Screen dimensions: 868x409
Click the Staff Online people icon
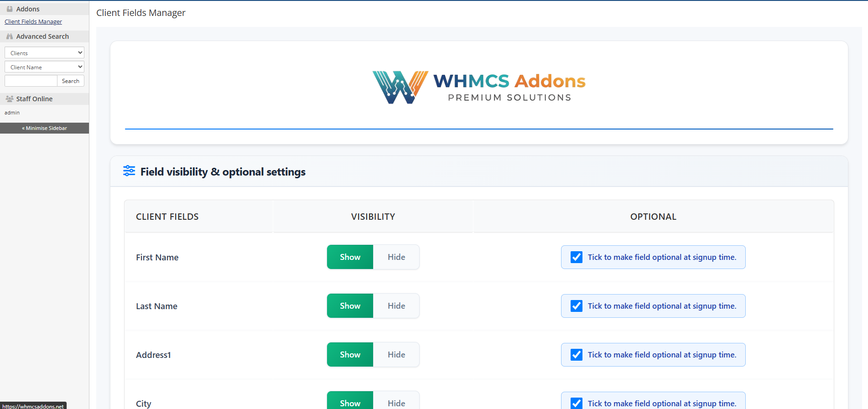(10, 98)
